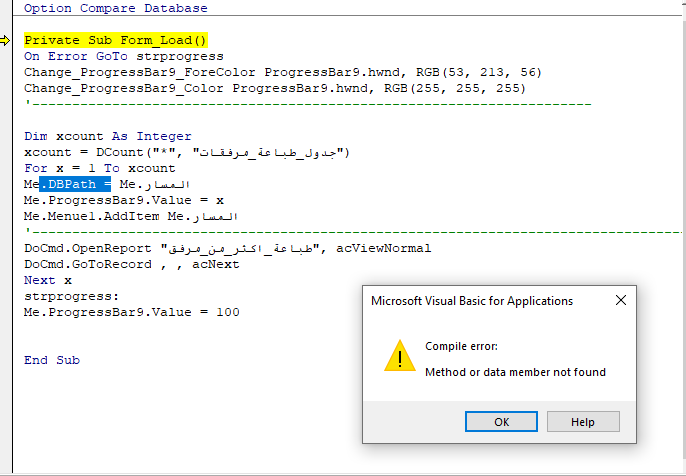The height and width of the screenshot is (476, 686).
Task: Click the strprogress: label line
Action: pos(72,296)
